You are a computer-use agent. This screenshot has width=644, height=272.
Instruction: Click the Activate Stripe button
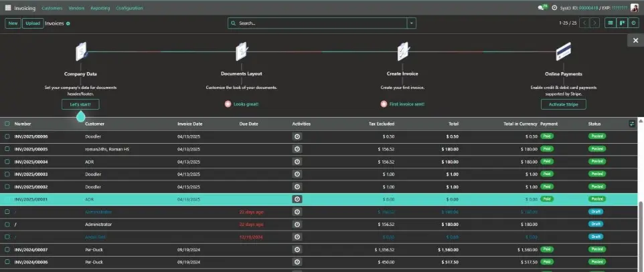click(563, 104)
